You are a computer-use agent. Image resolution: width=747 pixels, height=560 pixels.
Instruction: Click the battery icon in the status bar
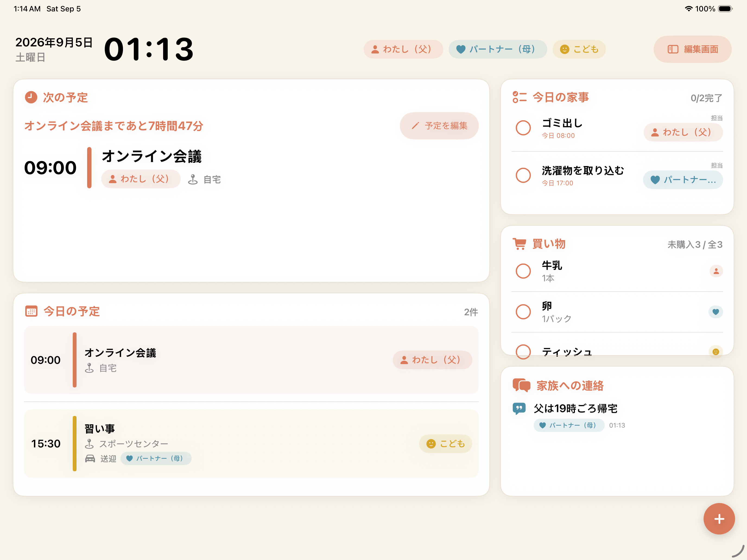725,9
